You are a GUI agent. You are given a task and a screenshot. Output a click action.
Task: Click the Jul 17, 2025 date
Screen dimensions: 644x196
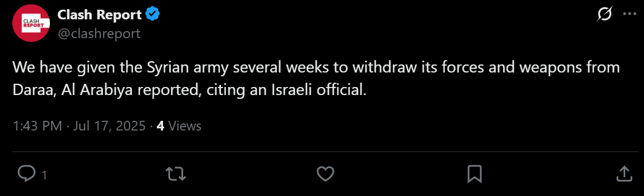pyautogui.click(x=111, y=126)
